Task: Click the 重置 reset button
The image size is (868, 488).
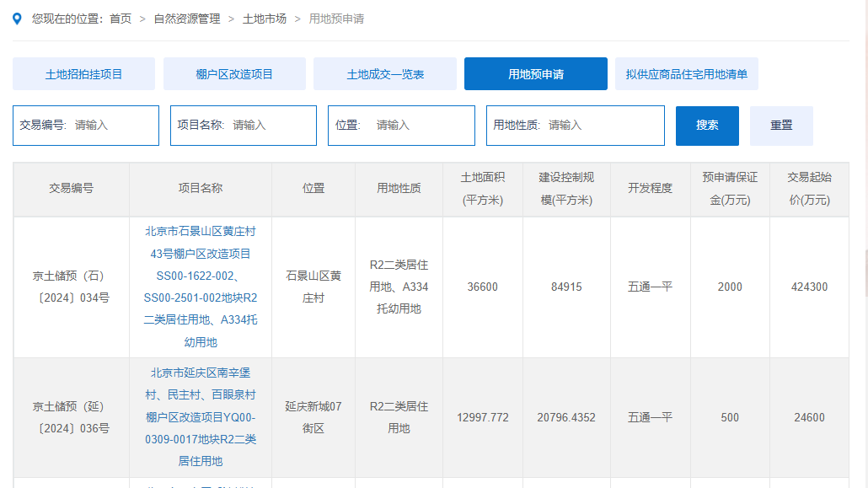Action: pos(781,125)
